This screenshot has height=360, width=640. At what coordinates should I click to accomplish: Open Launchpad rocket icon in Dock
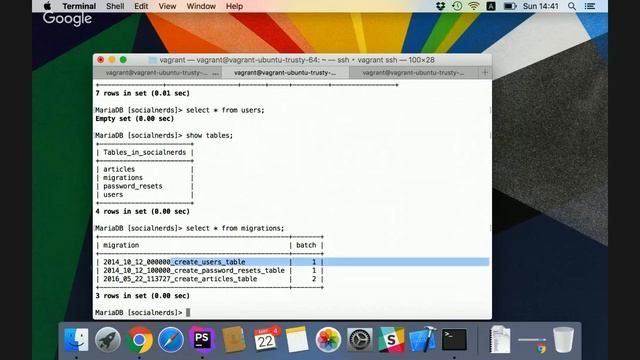pos(108,340)
